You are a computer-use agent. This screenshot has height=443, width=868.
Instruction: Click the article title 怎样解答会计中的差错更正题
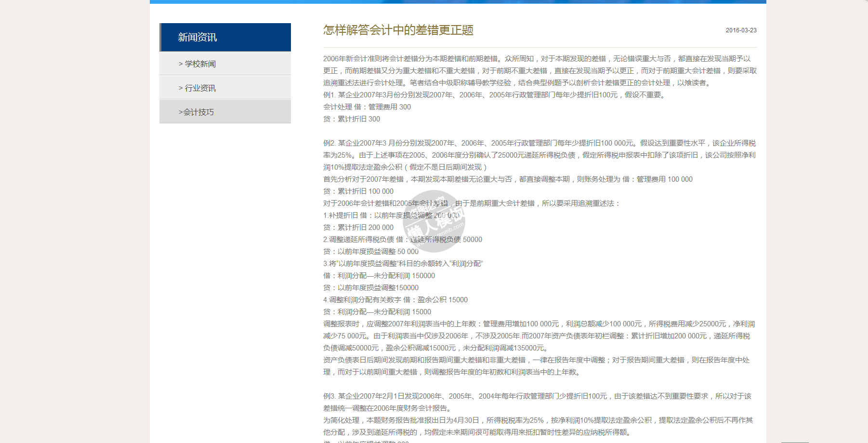(398, 30)
